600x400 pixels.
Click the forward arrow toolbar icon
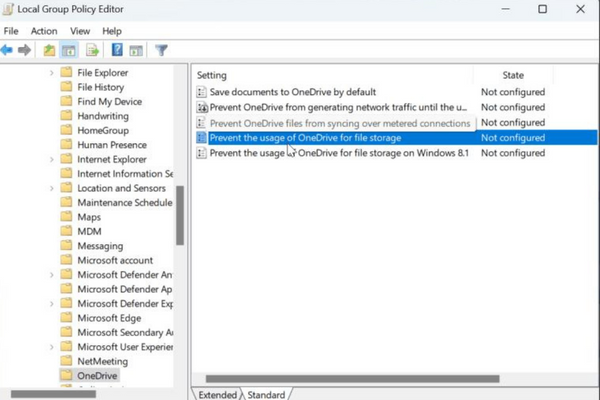click(x=24, y=50)
